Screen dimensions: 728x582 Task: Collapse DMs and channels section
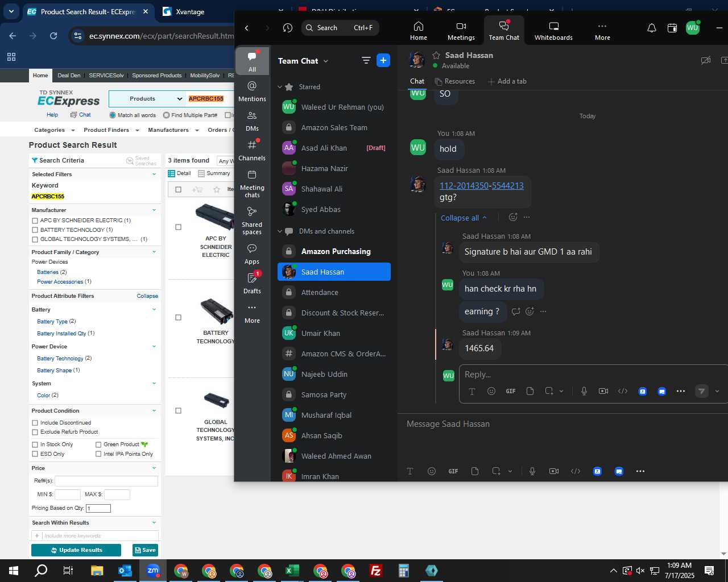(280, 231)
